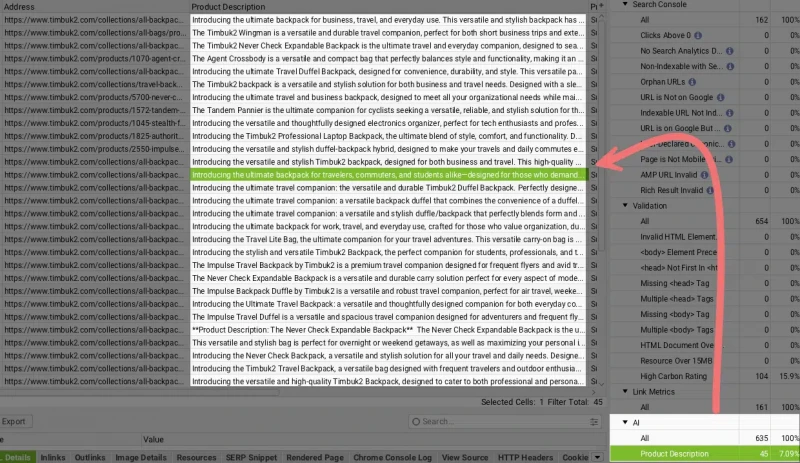
Task: Click the plus icon to add column
Action: coord(601,6)
